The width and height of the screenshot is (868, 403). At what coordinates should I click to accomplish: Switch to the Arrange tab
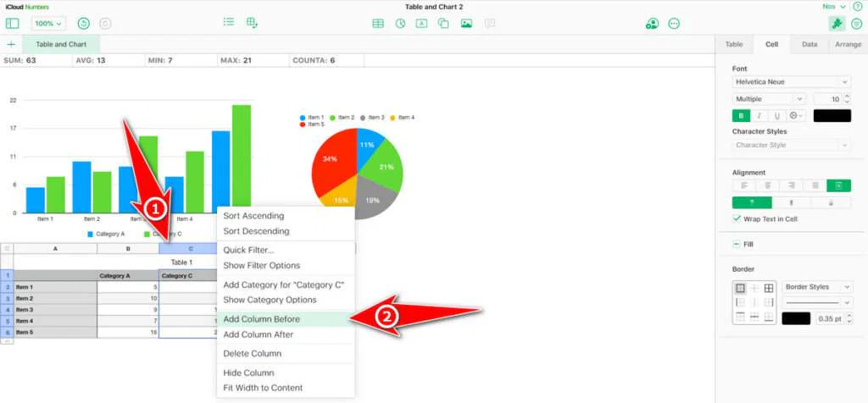tap(848, 44)
